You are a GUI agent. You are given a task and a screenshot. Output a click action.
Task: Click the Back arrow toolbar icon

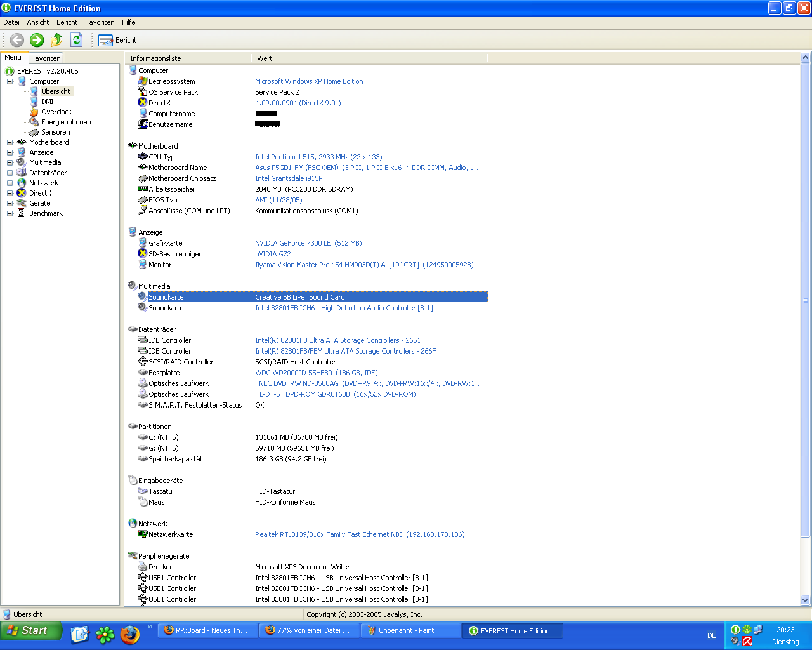pyautogui.click(x=17, y=40)
